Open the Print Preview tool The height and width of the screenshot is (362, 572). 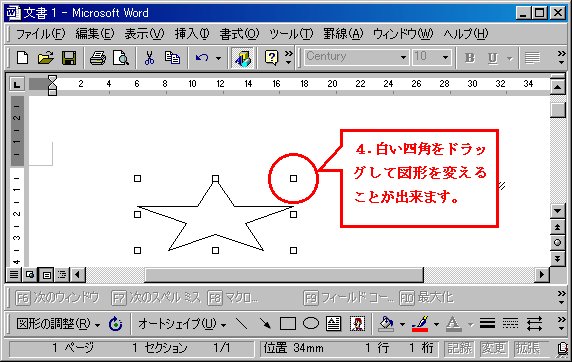tap(121, 58)
